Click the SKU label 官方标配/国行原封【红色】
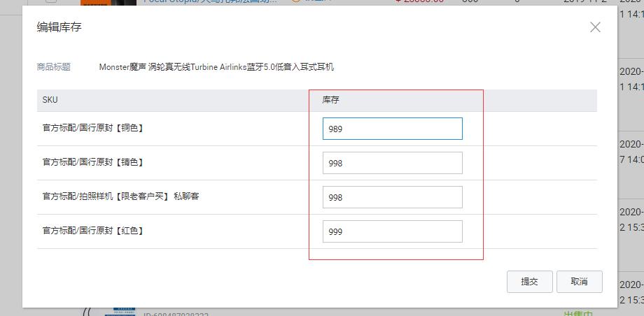 [x=93, y=231]
